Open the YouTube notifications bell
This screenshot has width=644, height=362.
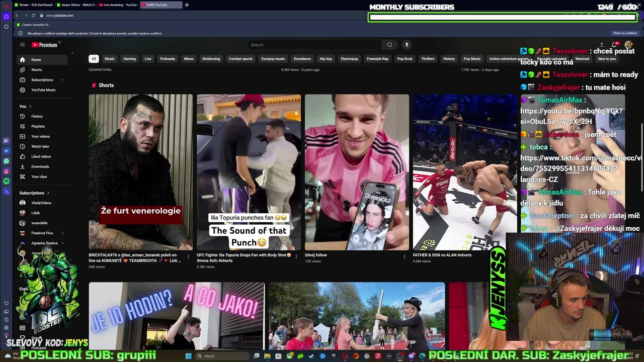[x=615, y=45]
